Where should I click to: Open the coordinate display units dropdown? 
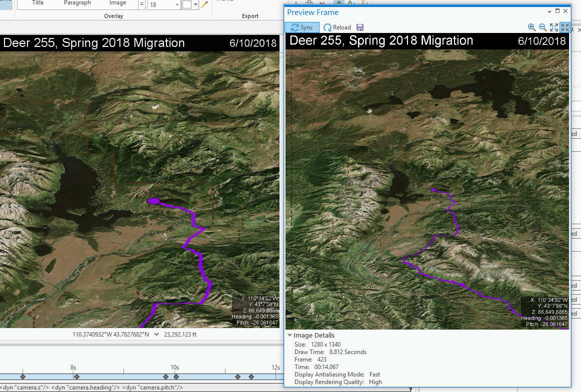pos(156,334)
